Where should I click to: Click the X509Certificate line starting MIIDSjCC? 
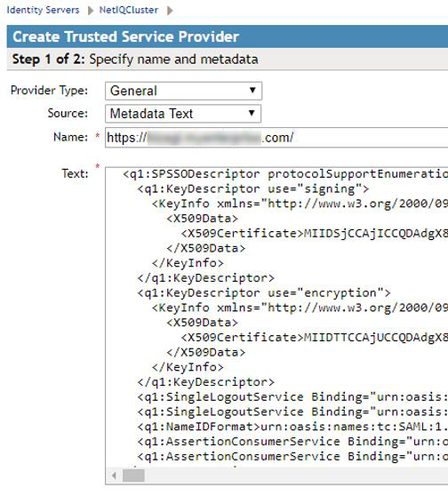pyautogui.click(x=315, y=234)
